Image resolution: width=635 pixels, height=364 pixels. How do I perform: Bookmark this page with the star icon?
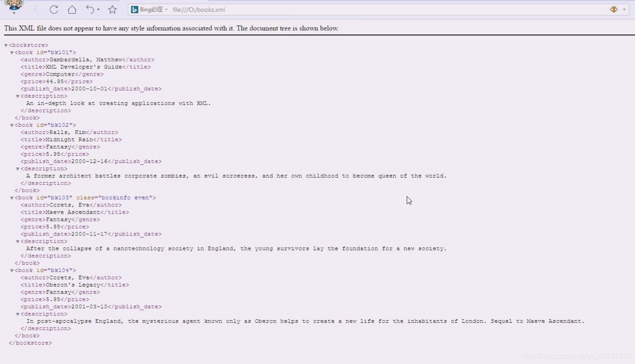pos(112,10)
